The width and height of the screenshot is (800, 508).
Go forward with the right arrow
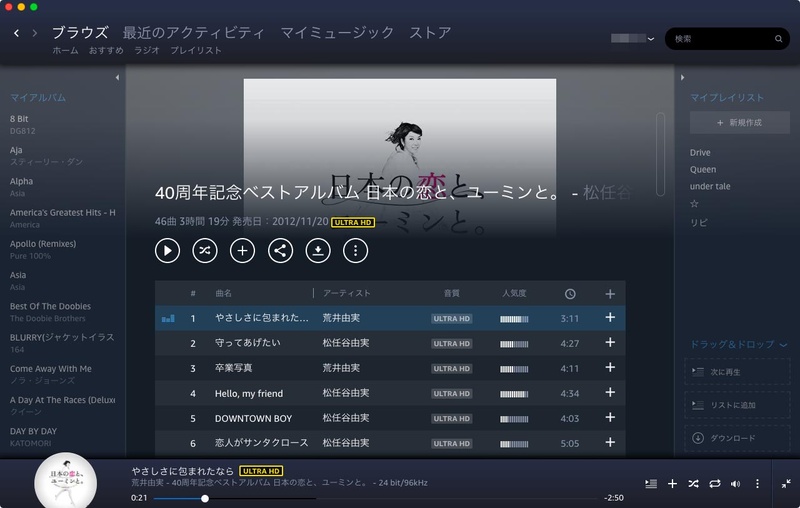[35, 33]
